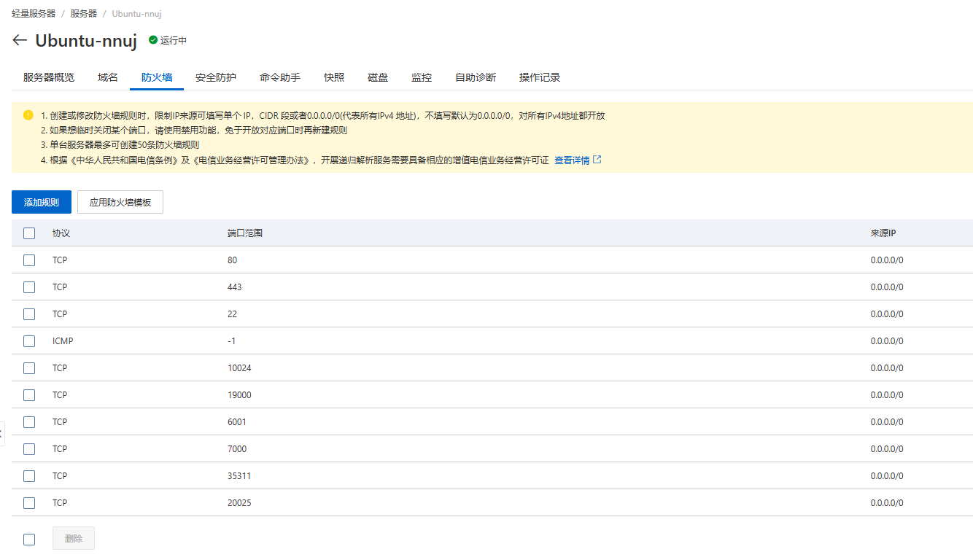Expand the collapsed left sidebar handle

2,432
